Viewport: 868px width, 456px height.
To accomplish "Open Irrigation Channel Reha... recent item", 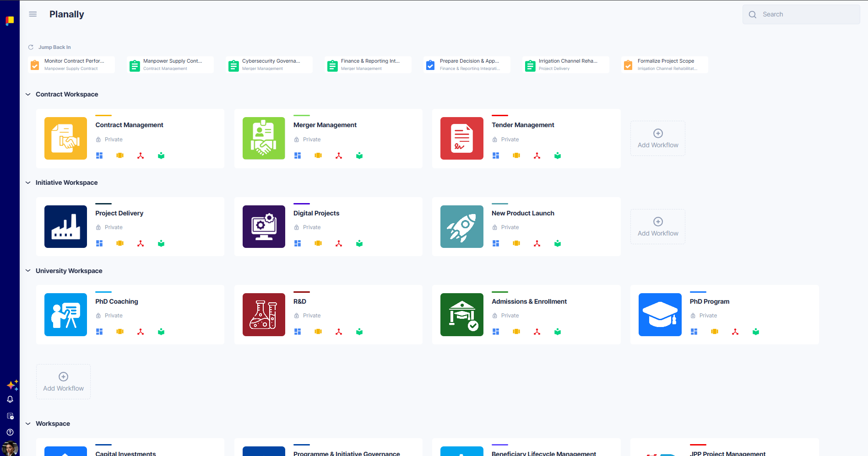I will [x=566, y=64].
